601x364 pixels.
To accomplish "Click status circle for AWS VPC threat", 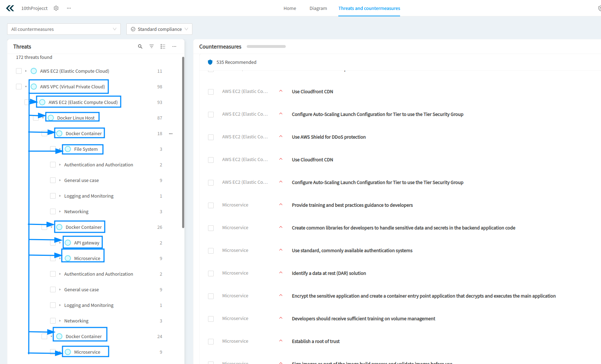I will 34,87.
